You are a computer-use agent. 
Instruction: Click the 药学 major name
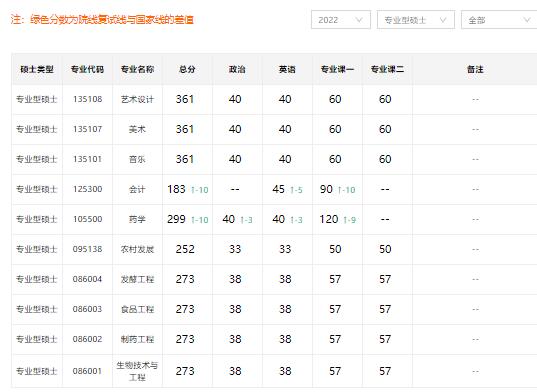(137, 219)
